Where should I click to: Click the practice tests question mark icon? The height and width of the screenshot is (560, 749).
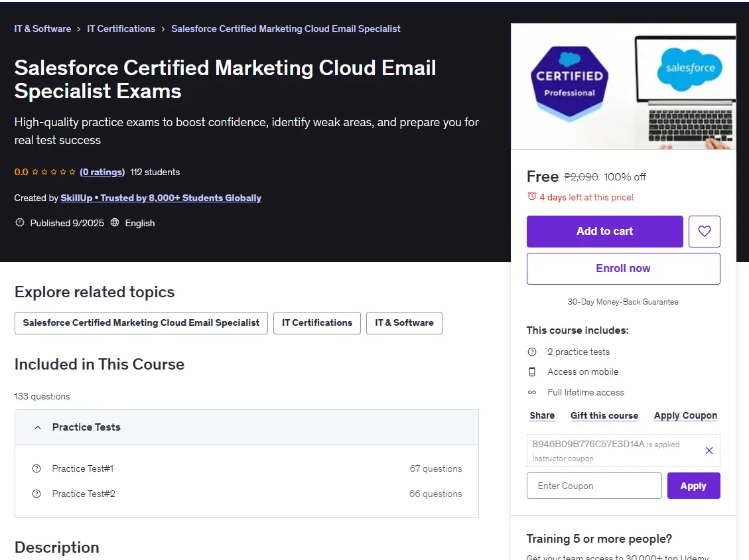531,352
